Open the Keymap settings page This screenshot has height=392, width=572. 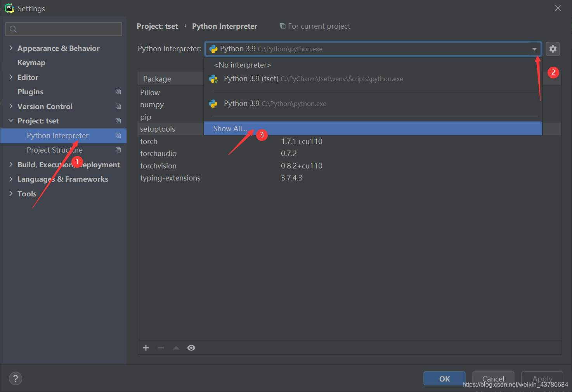pyautogui.click(x=31, y=62)
